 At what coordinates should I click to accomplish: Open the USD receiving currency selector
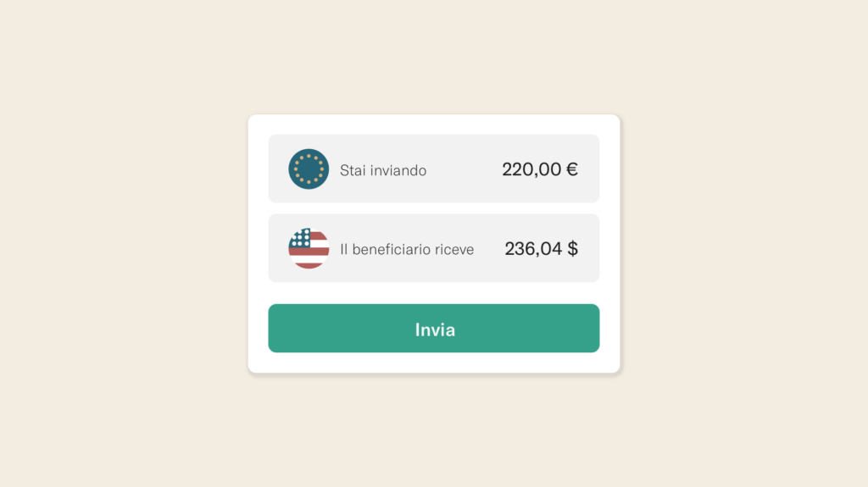pos(309,248)
